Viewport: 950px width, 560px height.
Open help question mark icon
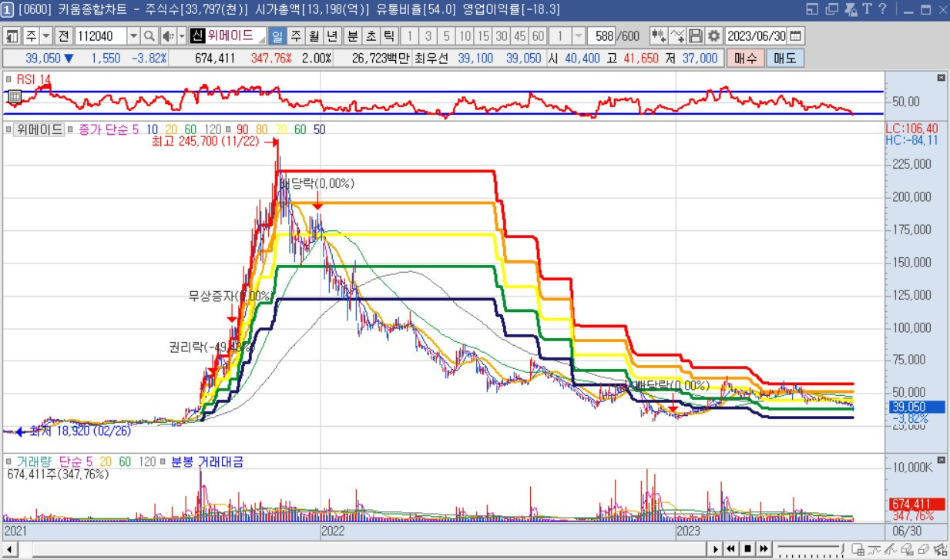pyautogui.click(x=882, y=9)
